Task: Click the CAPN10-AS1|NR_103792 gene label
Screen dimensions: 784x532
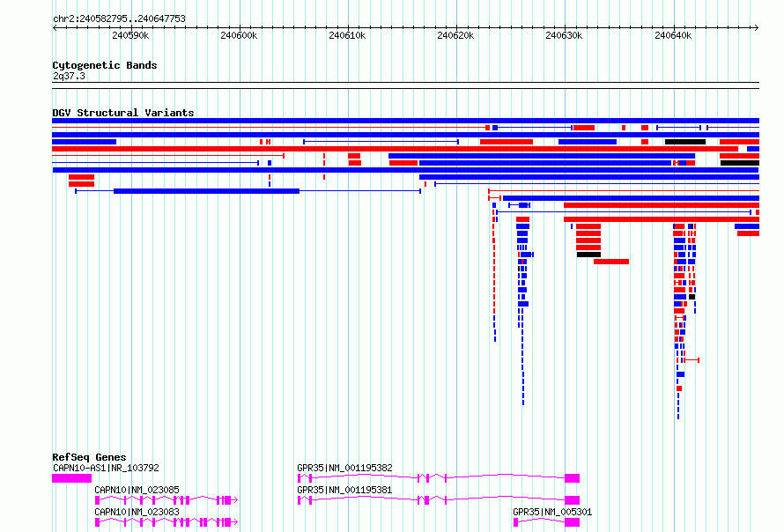Action: point(106,468)
